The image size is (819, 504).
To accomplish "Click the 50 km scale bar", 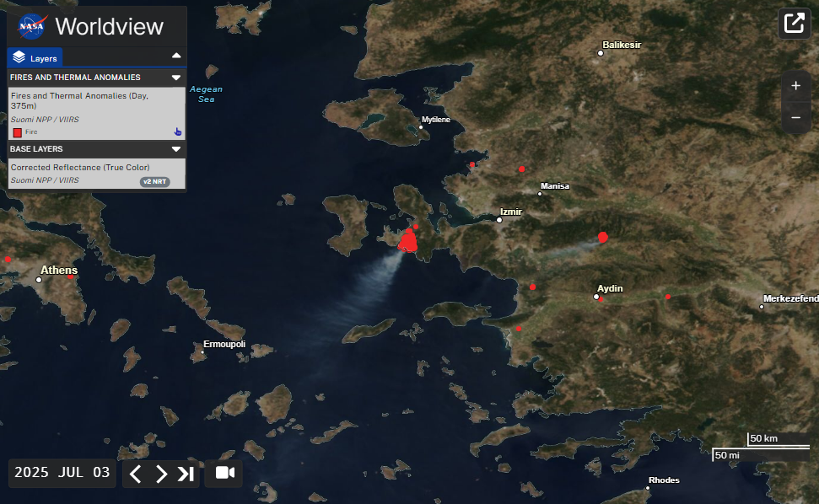I will tap(779, 439).
